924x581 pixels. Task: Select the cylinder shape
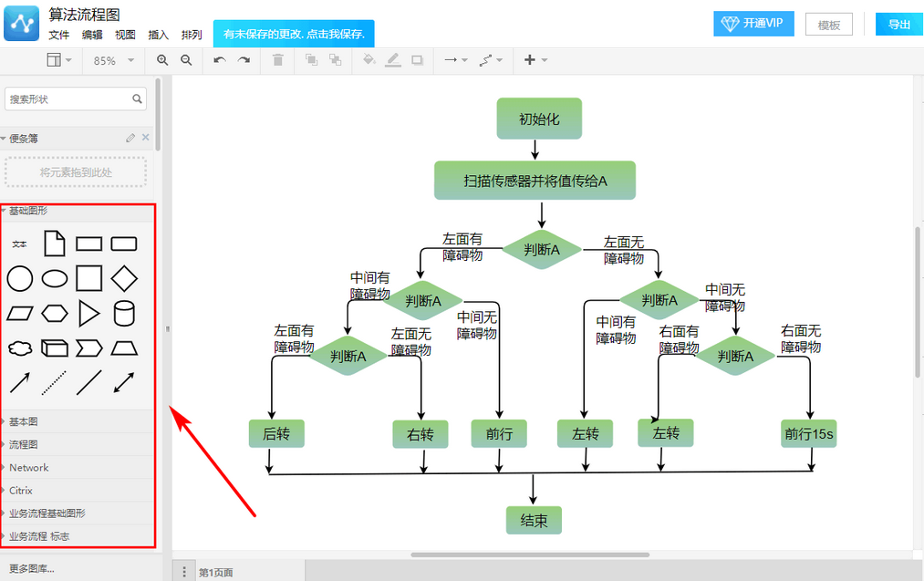124,313
